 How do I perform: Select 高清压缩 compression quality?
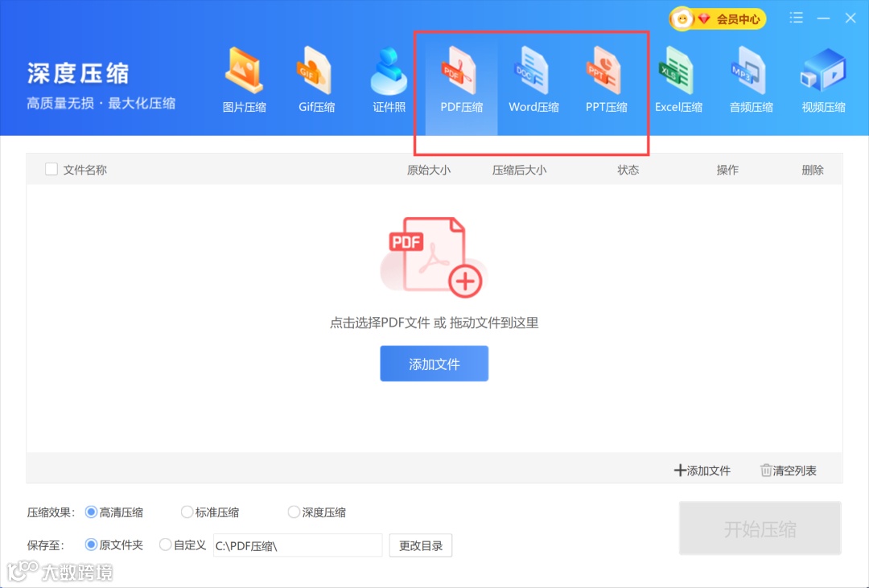click(x=114, y=512)
